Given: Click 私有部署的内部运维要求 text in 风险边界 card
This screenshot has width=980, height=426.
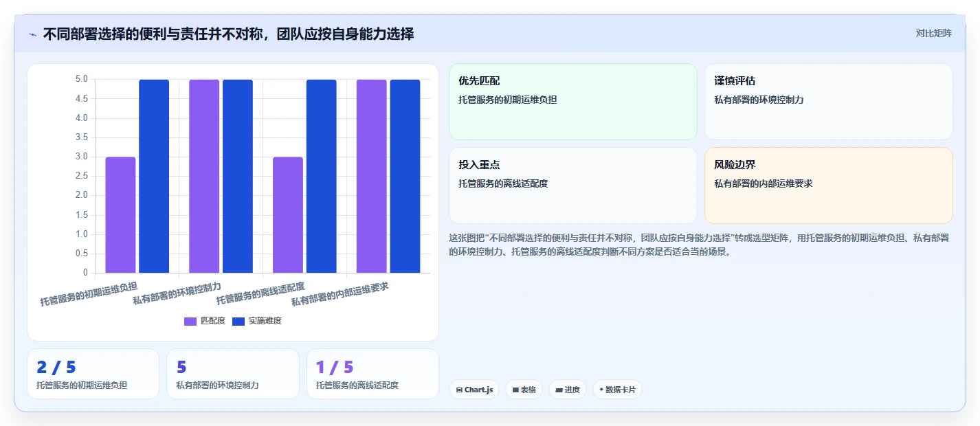Looking at the screenshot, I should [764, 183].
